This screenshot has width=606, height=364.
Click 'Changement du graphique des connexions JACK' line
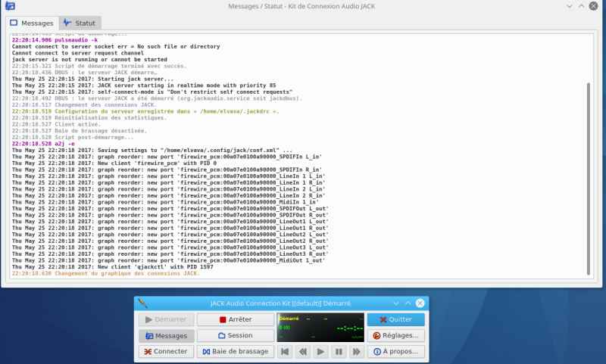click(x=105, y=273)
